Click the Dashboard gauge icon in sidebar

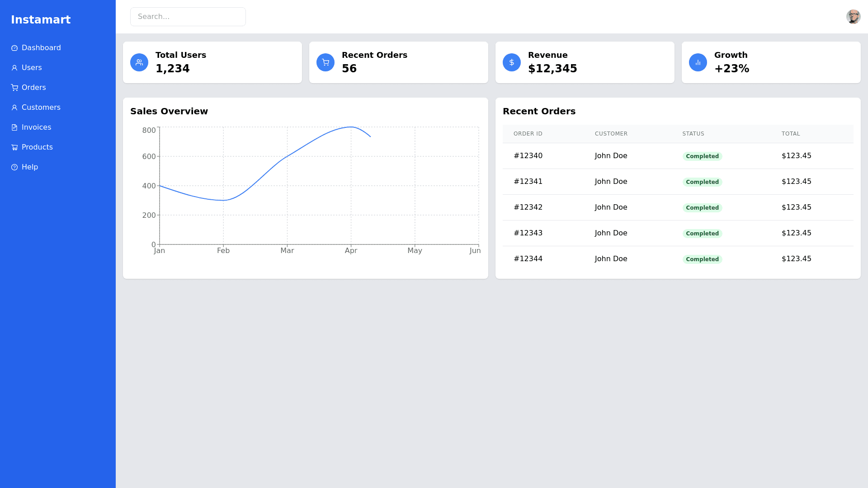(14, 48)
